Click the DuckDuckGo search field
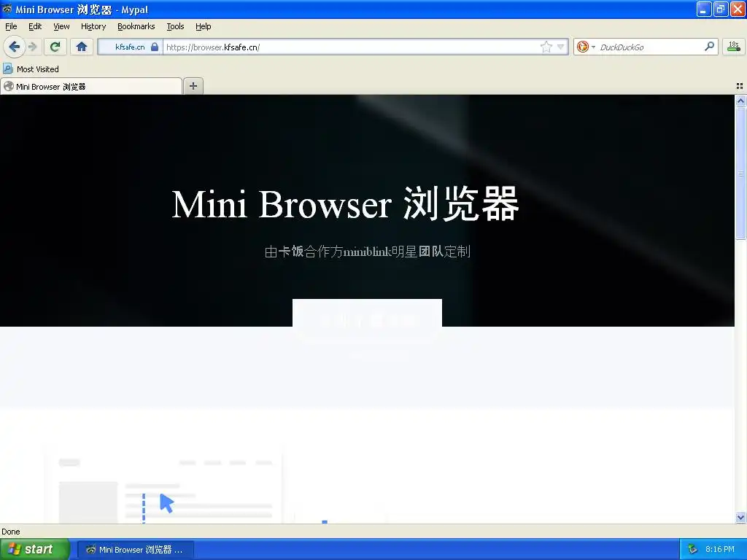The height and width of the screenshot is (560, 747). [650, 47]
